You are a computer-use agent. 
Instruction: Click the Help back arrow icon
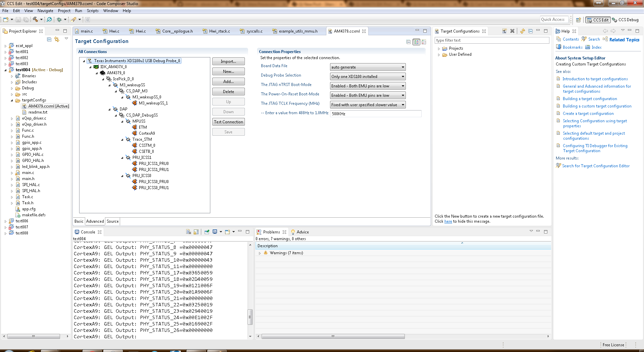point(605,31)
